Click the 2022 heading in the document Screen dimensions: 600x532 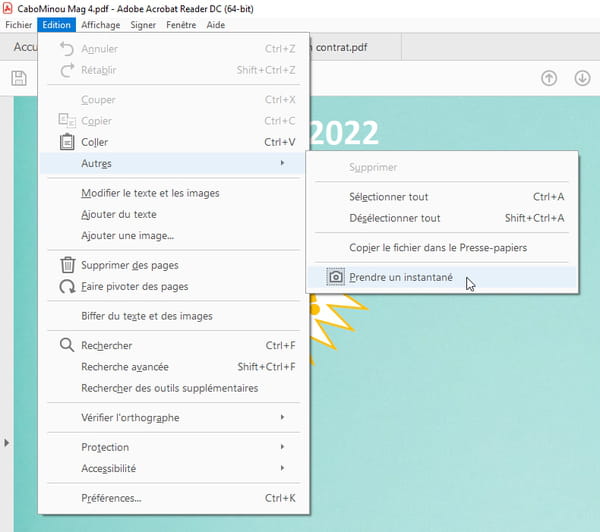[x=344, y=132]
